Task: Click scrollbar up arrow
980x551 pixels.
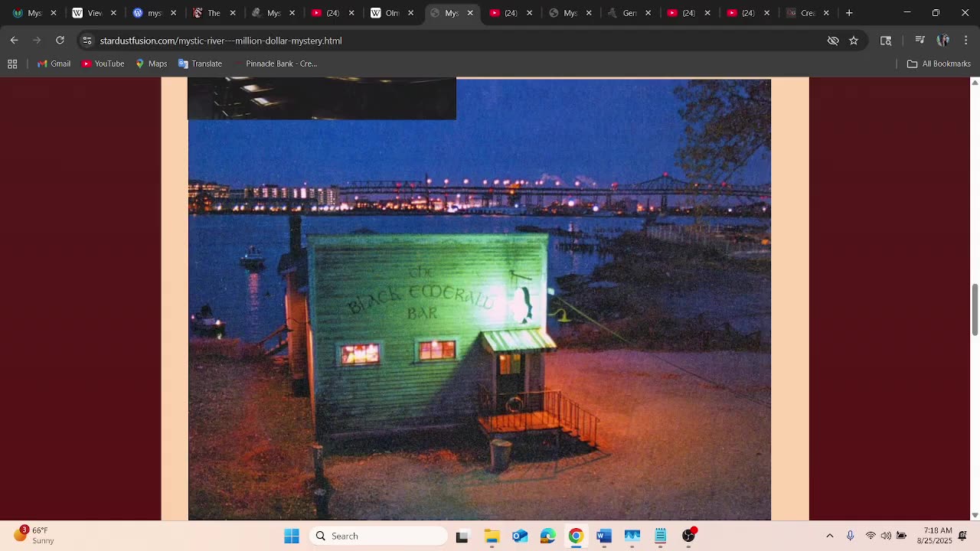Action: pyautogui.click(x=975, y=82)
